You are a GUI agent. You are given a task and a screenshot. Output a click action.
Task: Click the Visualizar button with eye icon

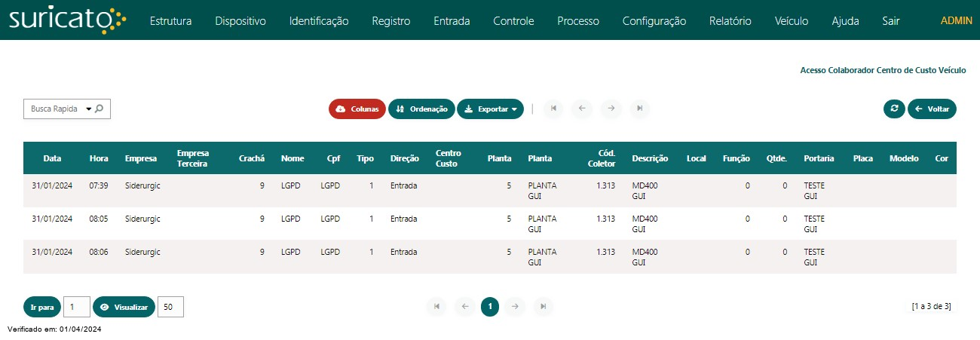[124, 307]
